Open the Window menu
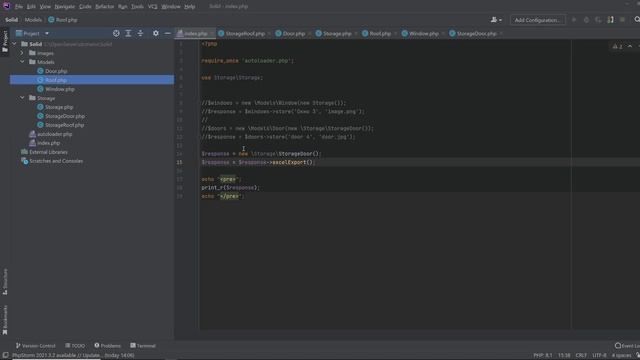The width and height of the screenshot is (640, 360). click(171, 7)
